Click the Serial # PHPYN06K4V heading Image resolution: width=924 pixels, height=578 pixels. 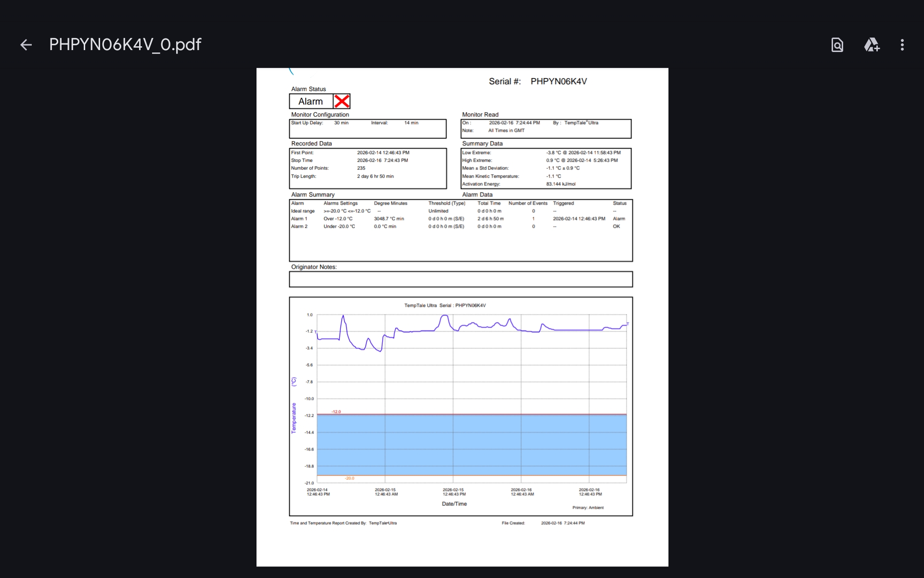click(x=538, y=81)
